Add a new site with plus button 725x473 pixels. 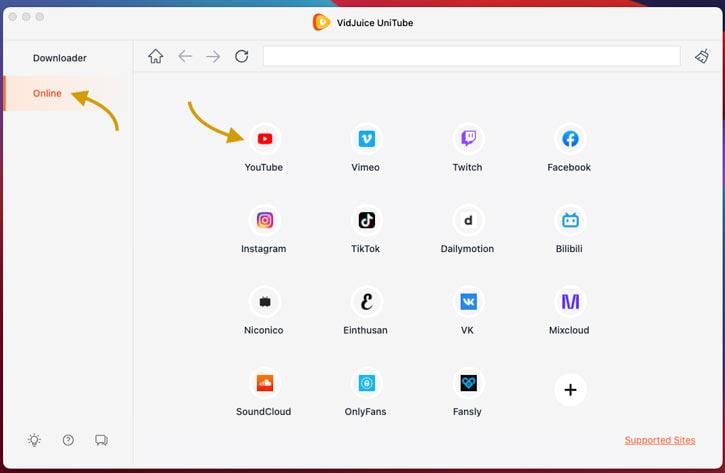[x=571, y=390]
